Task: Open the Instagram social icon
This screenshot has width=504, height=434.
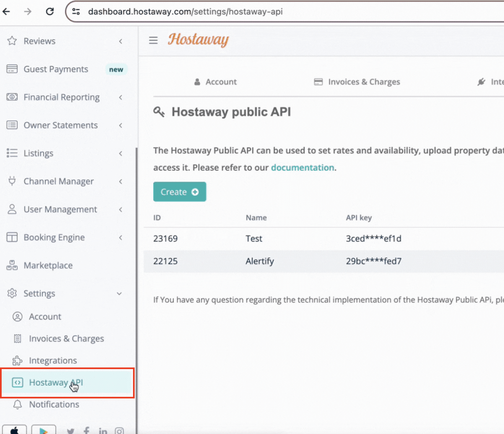Action: click(x=119, y=431)
